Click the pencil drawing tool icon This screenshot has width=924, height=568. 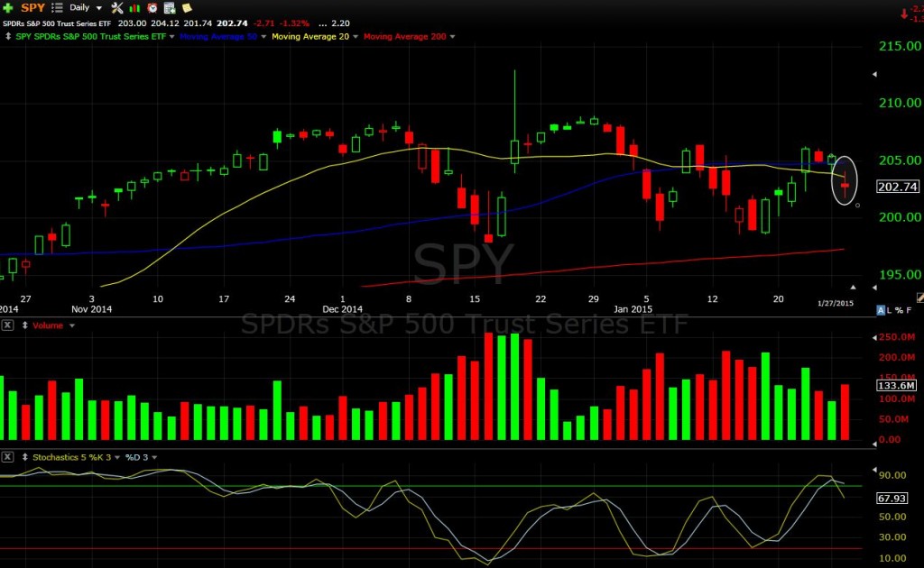(919, 298)
